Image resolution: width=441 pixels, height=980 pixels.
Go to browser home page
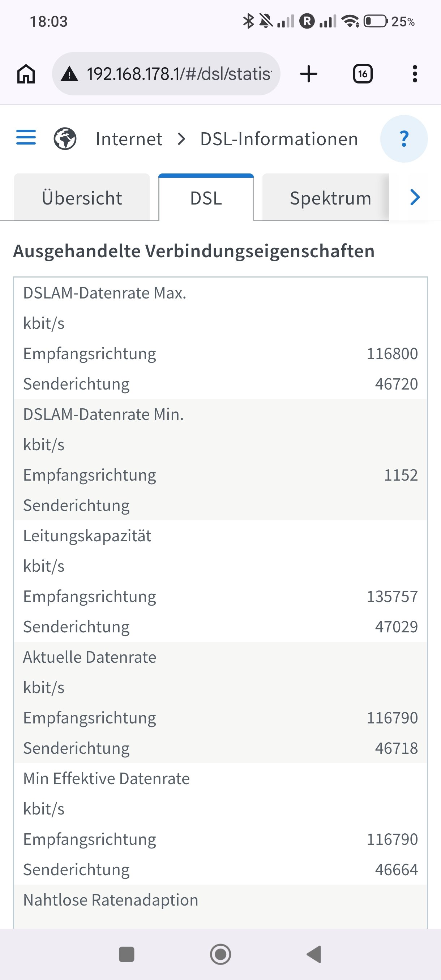(26, 74)
